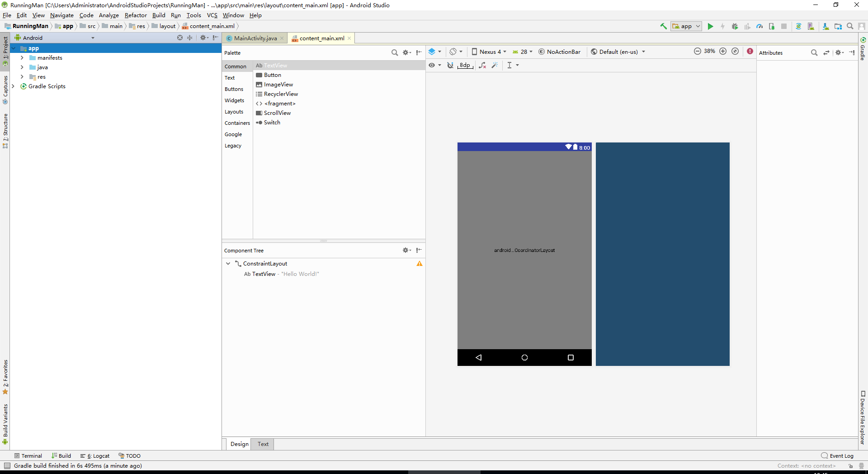Screen dimensions: 868x474
Task: Click Attach debugger to Android process icon
Action: pyautogui.click(x=772, y=26)
